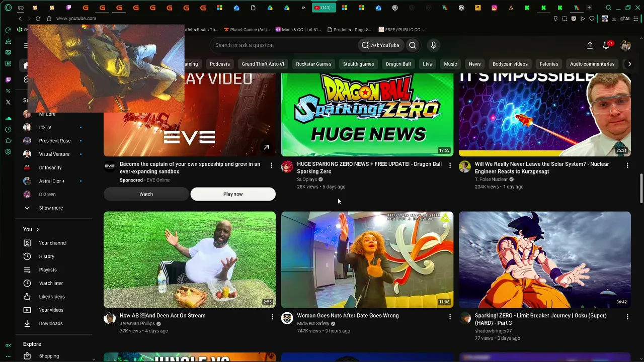Open the browser tab search magnifier
644x362 pixels.
click(x=608, y=8)
